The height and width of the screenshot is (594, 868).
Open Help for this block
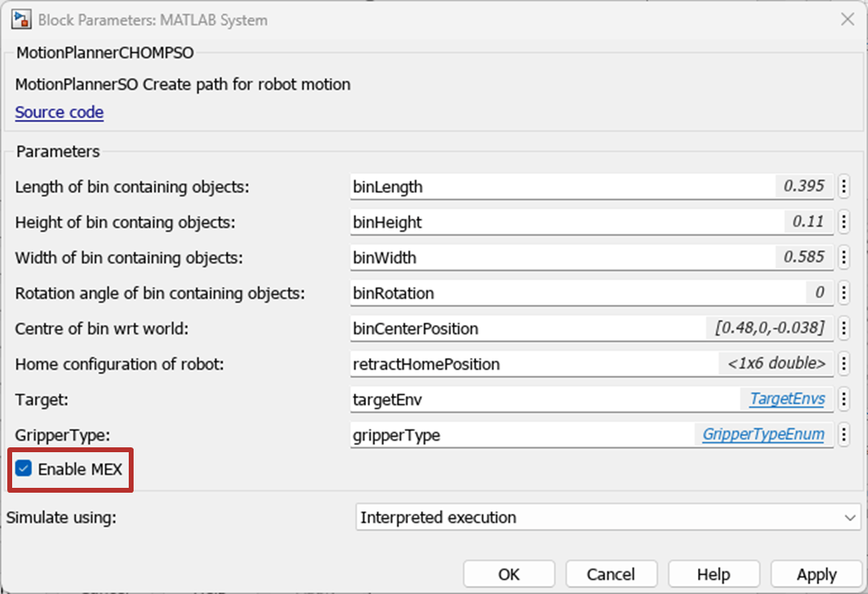coord(713,575)
